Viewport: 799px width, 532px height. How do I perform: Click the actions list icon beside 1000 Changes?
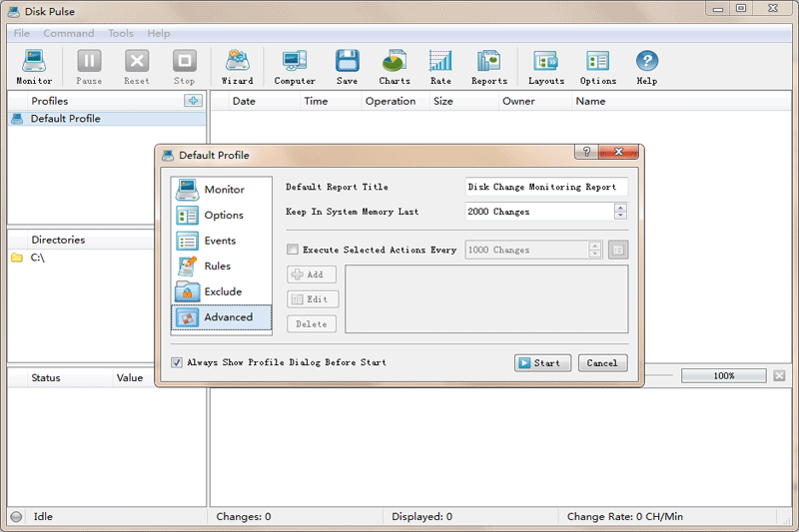tap(618, 250)
